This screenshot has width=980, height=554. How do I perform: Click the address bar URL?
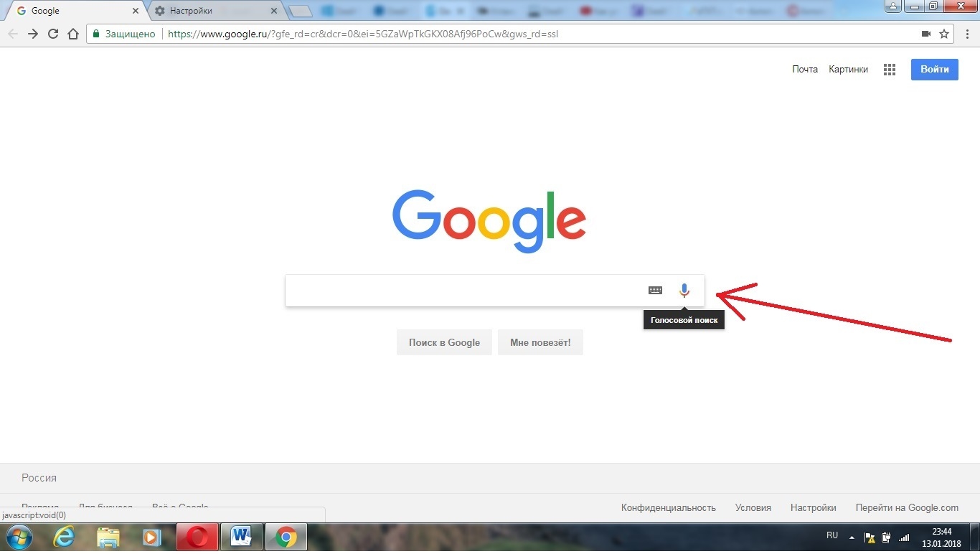tap(363, 34)
